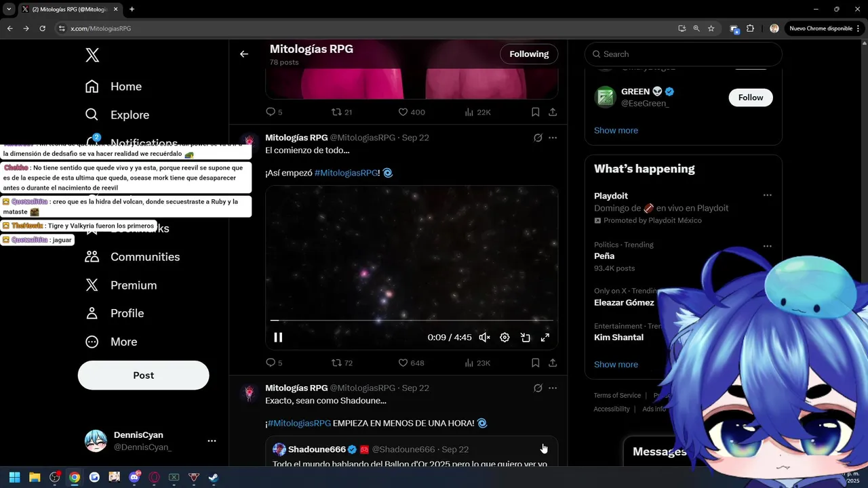Open more options on El comienzo post
The width and height of the screenshot is (868, 488).
tap(553, 138)
